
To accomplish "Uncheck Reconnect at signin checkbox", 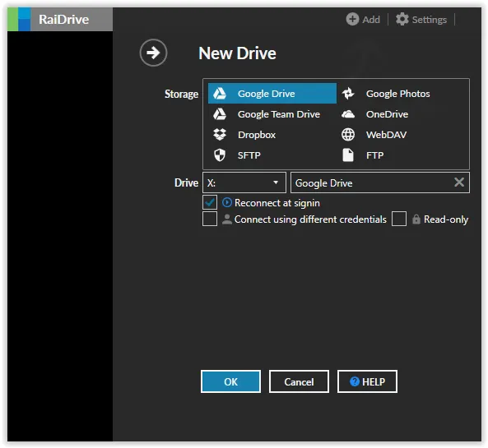I will click(210, 203).
